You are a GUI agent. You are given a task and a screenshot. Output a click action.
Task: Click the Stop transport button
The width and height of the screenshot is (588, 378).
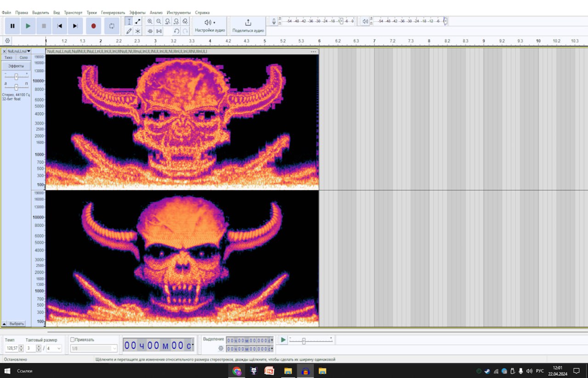coord(44,26)
